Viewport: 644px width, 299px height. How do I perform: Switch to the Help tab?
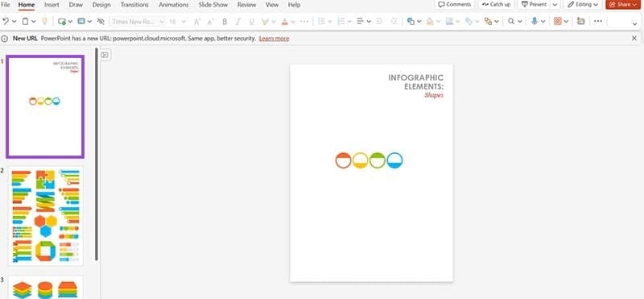[x=294, y=5]
